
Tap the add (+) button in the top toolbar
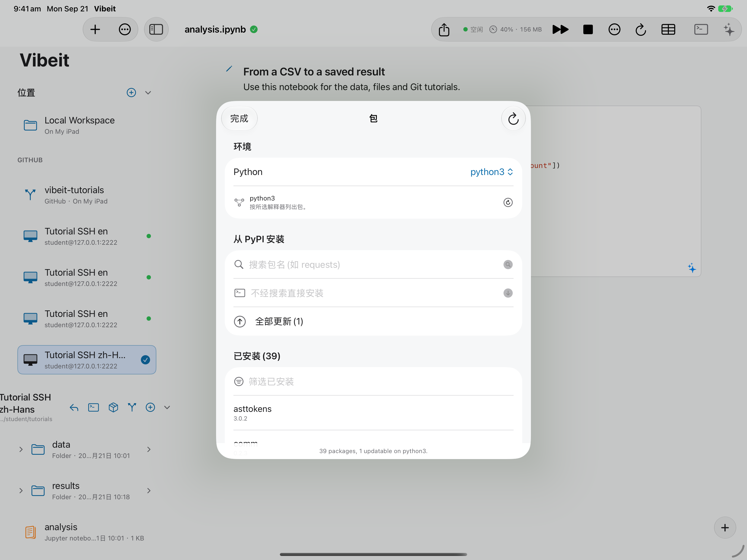pos(95,29)
